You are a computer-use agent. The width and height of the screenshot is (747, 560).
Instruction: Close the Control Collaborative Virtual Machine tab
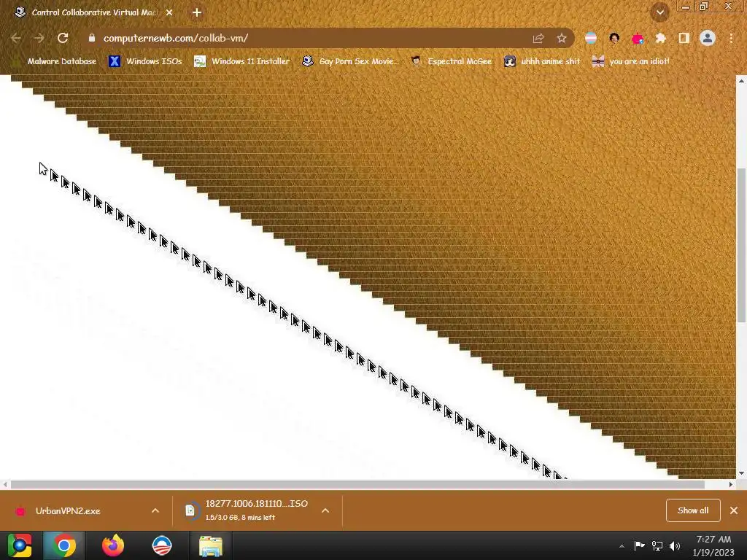[x=169, y=12]
